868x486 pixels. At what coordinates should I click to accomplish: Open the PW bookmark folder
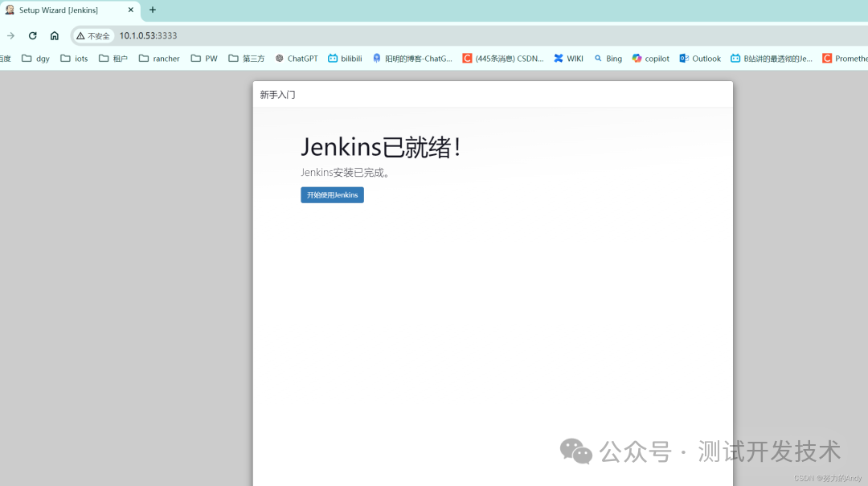tap(204, 58)
